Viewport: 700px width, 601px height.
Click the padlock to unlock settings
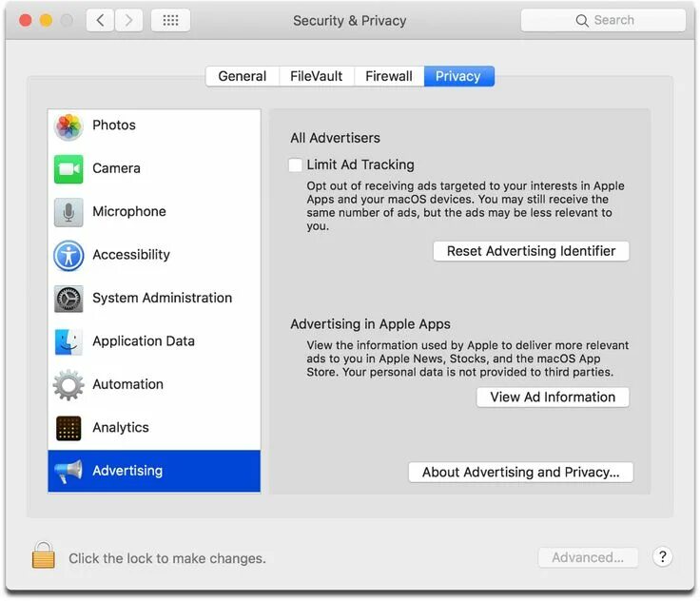44,555
